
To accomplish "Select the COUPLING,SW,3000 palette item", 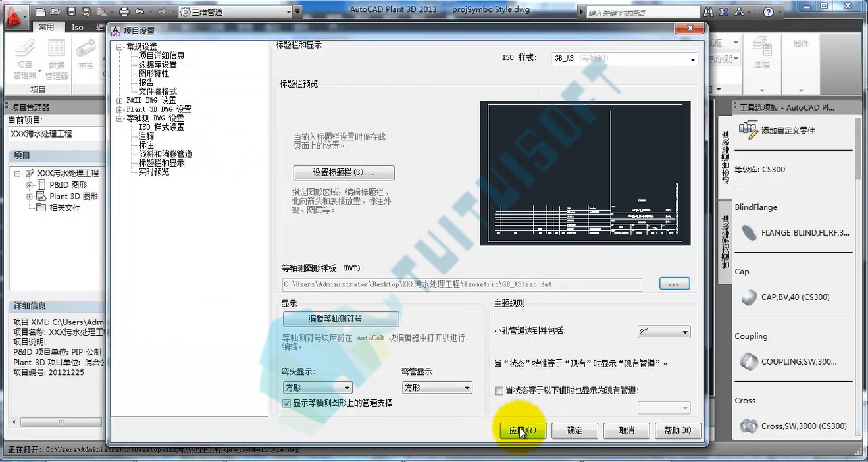I will coord(789,361).
